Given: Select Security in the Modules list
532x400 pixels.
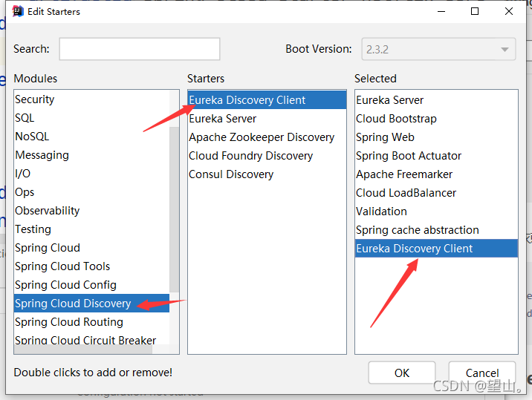Looking at the screenshot, I should [91, 99].
